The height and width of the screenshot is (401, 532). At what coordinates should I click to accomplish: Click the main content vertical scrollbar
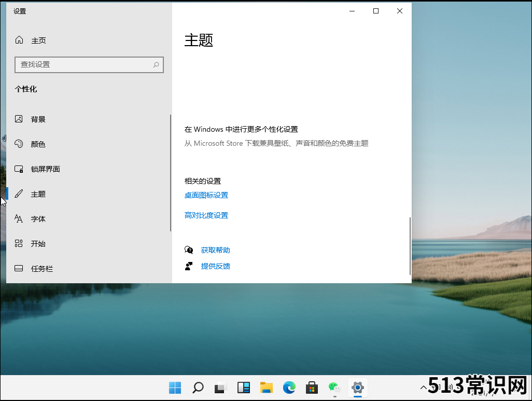point(410,245)
